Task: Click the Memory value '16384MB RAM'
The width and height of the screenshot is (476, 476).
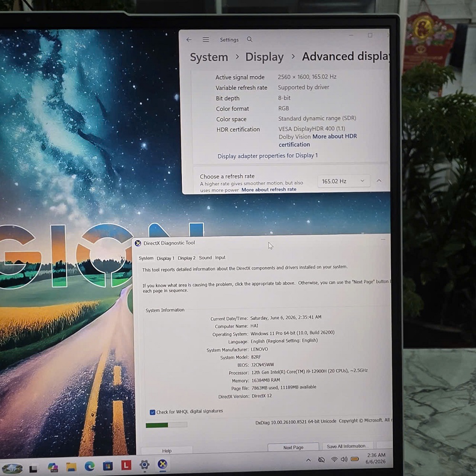Action: coord(266,380)
